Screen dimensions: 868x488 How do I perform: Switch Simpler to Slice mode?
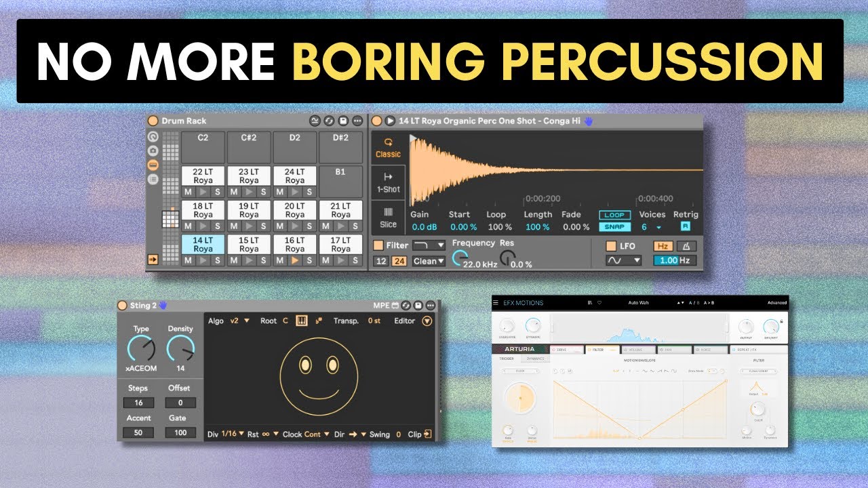point(389,217)
